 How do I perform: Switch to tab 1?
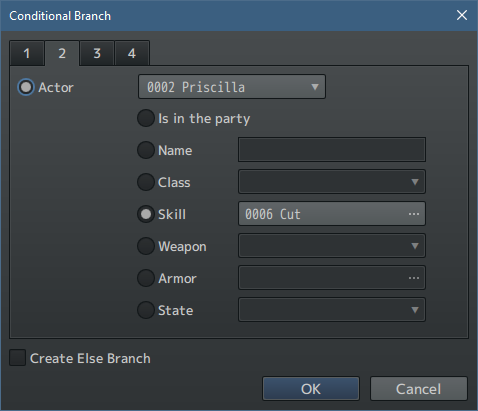coord(27,53)
